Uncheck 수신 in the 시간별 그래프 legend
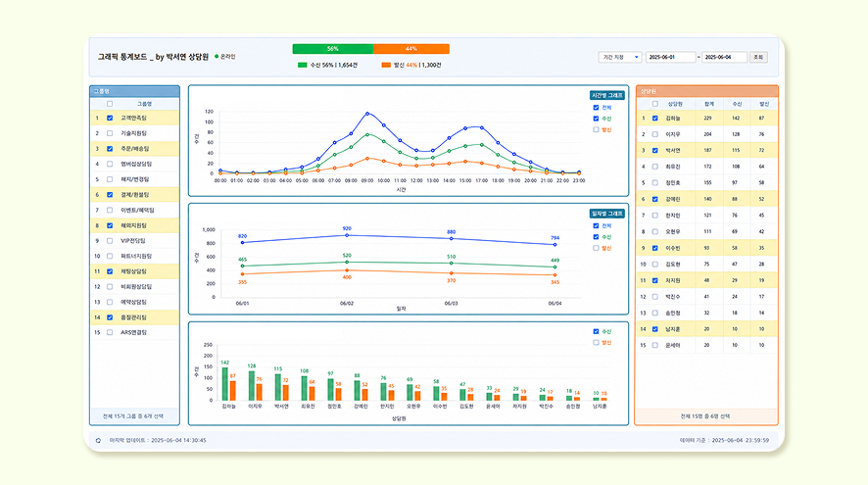Viewport: 868px width, 485px height. tap(597, 119)
